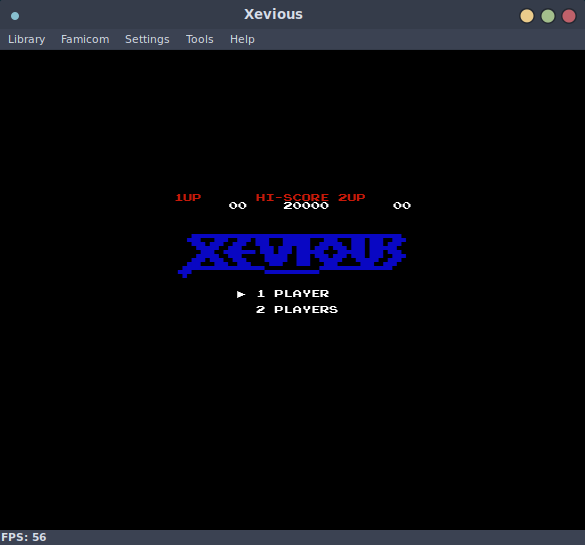
Task: Open the Famicom menu
Action: point(85,39)
